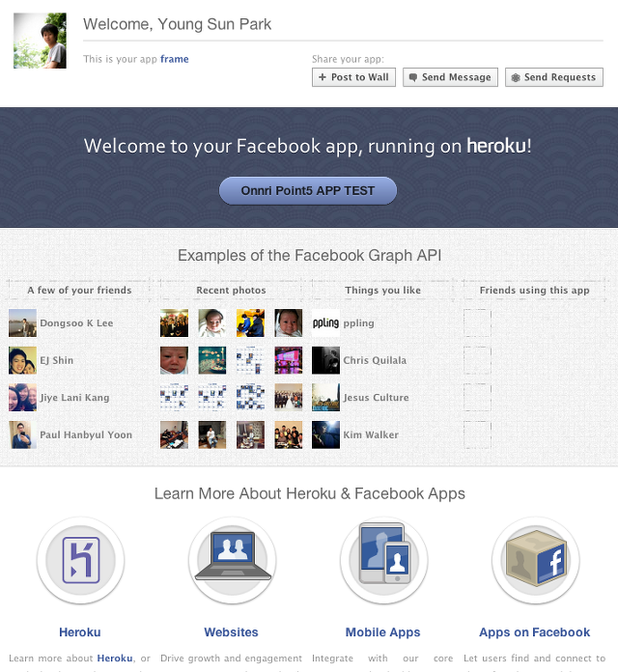Click the 'A few of your friends' header
The width and height of the screenshot is (618, 672).
point(79,291)
